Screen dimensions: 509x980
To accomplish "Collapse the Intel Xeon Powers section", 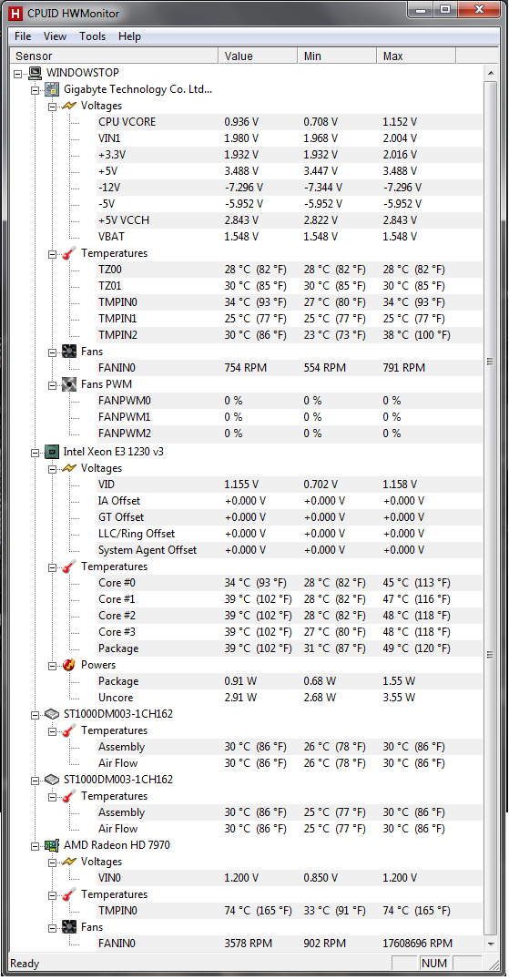I will [53, 665].
